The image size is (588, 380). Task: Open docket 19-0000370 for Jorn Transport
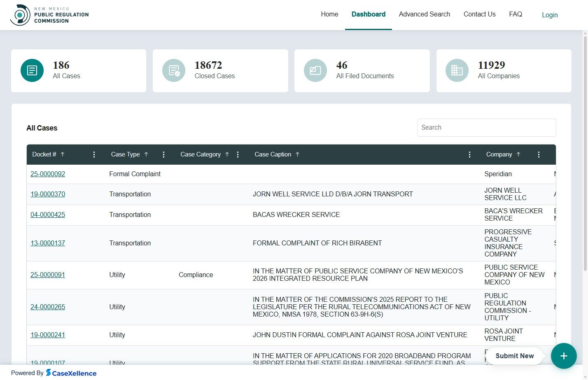click(47, 194)
